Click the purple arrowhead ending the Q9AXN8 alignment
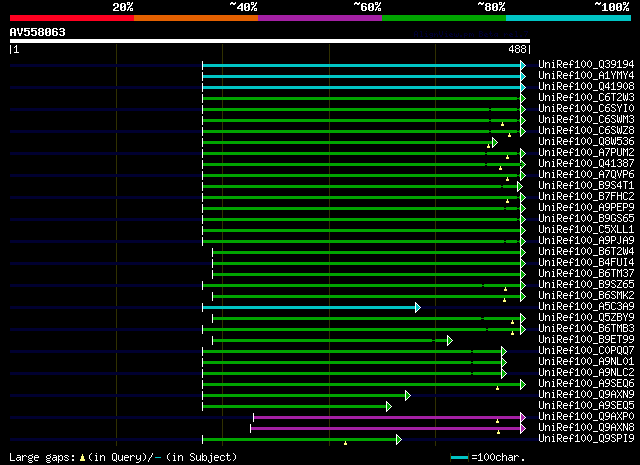The image size is (640, 465). tap(523, 428)
